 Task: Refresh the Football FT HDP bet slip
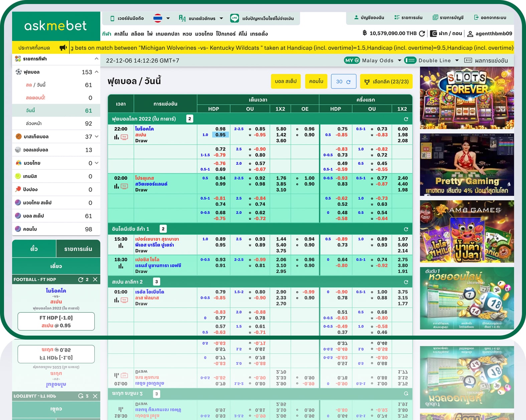point(81,280)
